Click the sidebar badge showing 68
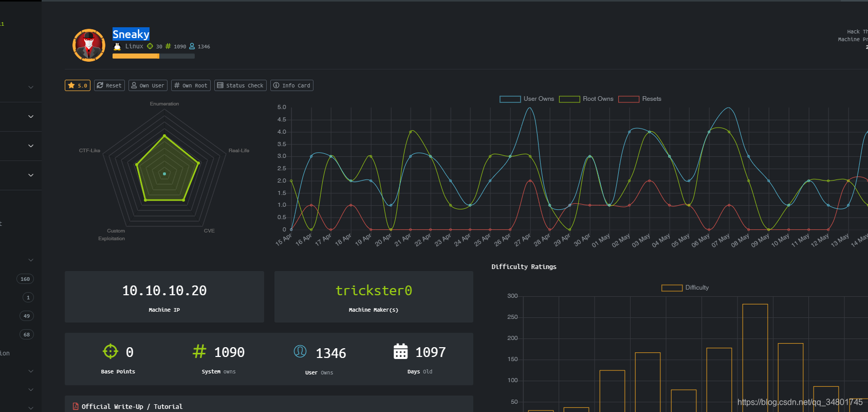Screen dimensions: 868x412 pos(27,334)
